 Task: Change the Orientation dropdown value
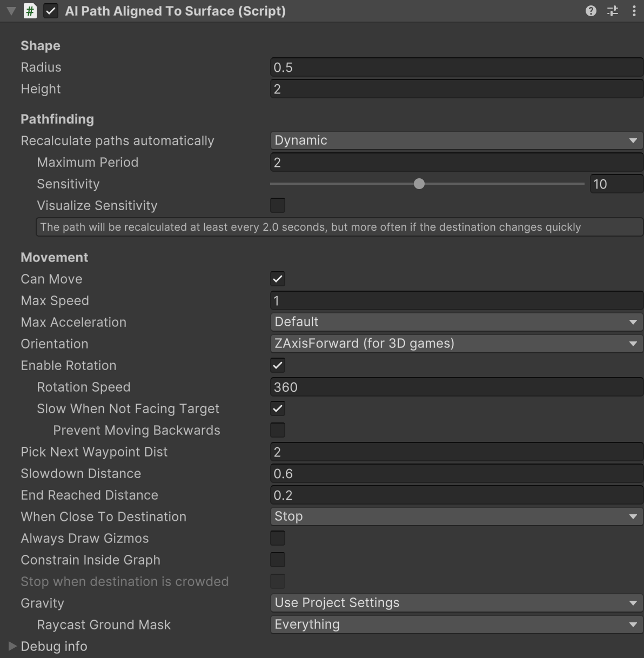456,343
